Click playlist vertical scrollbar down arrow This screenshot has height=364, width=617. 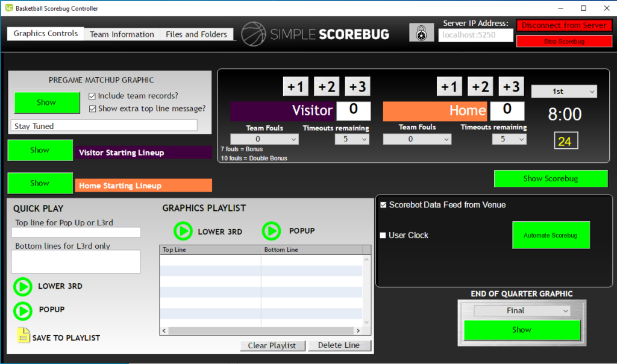click(x=367, y=322)
